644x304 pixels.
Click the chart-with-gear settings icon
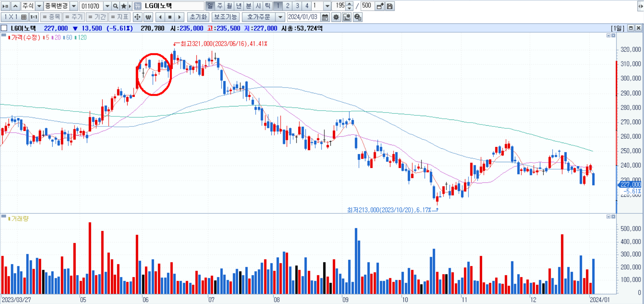point(347,17)
